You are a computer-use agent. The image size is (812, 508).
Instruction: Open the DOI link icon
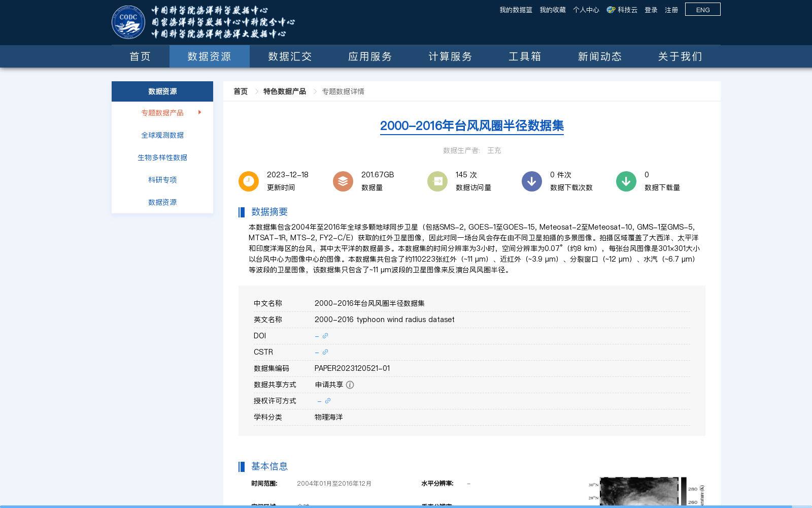point(325,336)
